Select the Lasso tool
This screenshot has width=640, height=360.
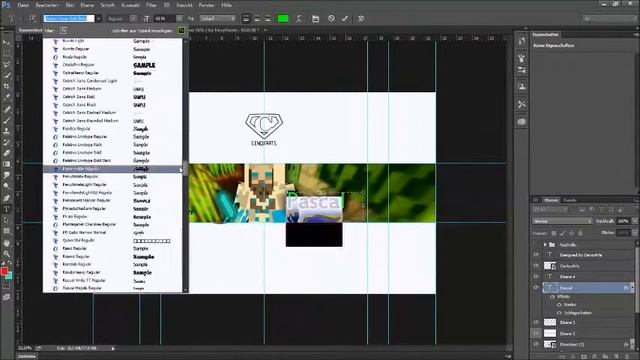click(7, 64)
